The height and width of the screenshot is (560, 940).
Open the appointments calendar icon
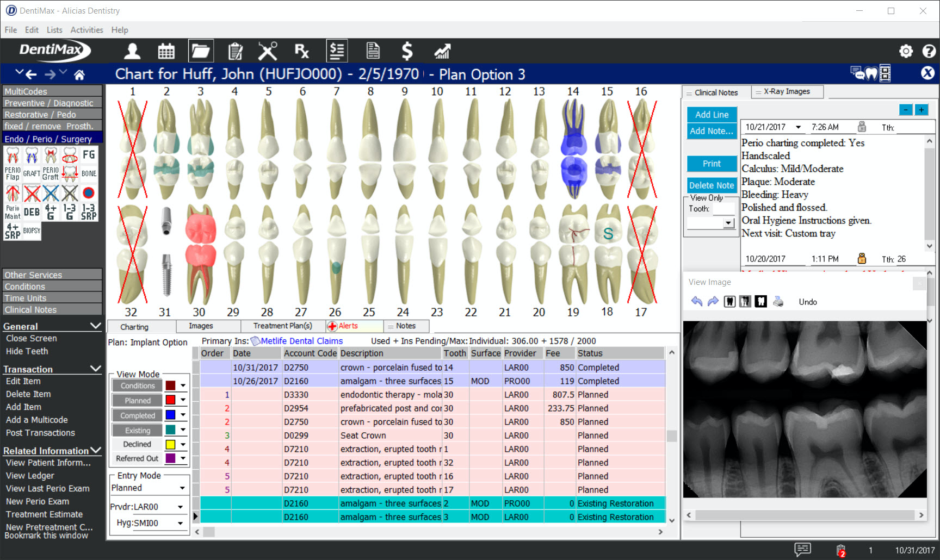point(166,51)
